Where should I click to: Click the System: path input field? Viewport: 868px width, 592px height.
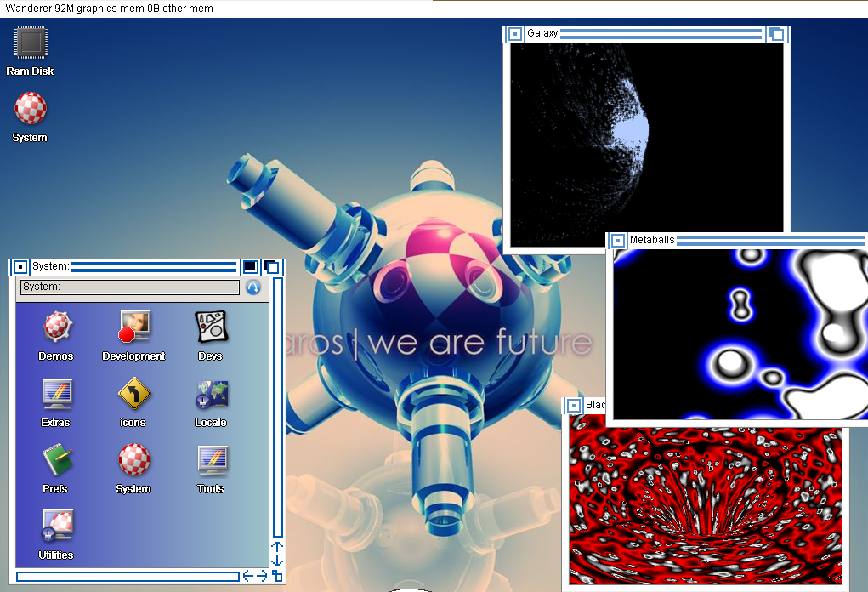click(x=129, y=287)
